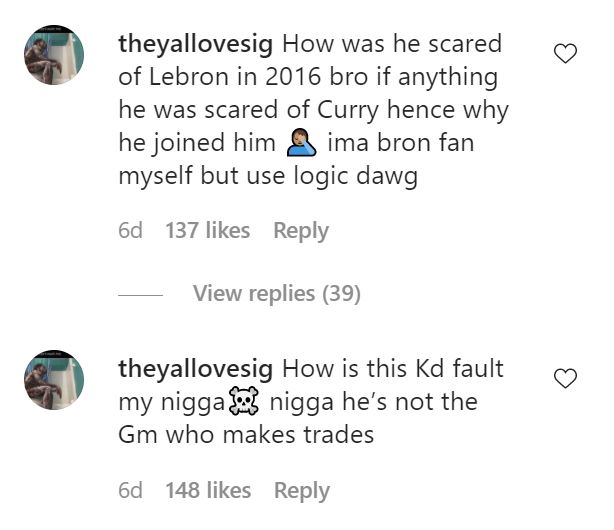Like the comment about Lebron in 2016
The width and height of the screenshot is (614, 530).
point(565,54)
